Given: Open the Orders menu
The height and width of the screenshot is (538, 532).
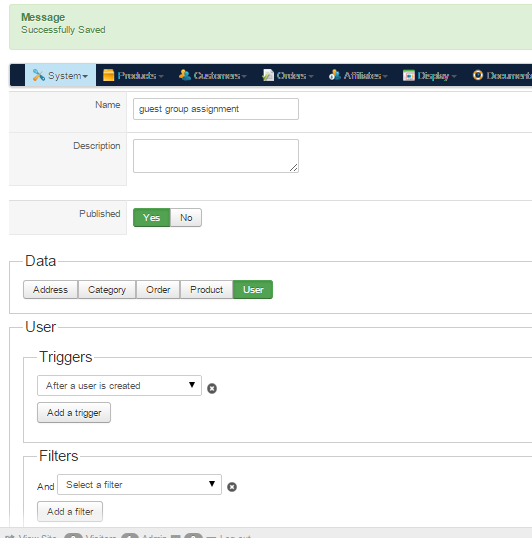Looking at the screenshot, I should tap(288, 75).
